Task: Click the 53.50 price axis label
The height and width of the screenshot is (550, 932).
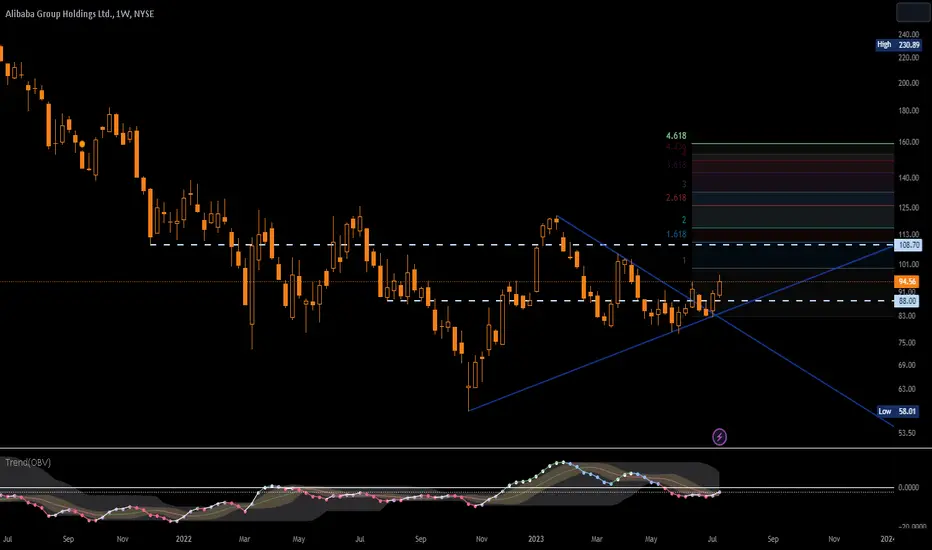Action: click(x=907, y=433)
